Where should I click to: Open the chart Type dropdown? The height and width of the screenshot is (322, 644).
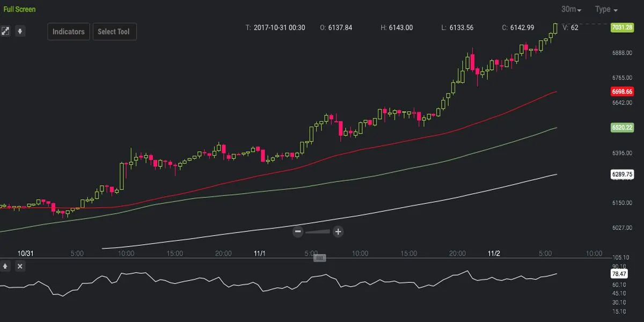(x=606, y=10)
